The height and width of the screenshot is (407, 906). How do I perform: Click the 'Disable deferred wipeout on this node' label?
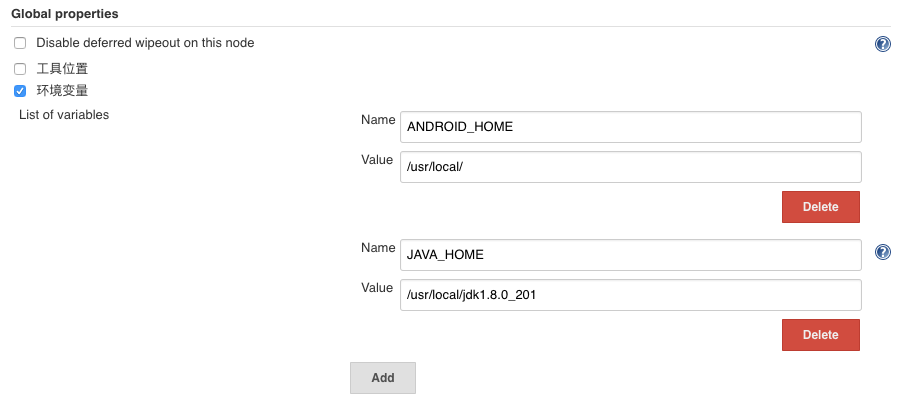coord(145,43)
